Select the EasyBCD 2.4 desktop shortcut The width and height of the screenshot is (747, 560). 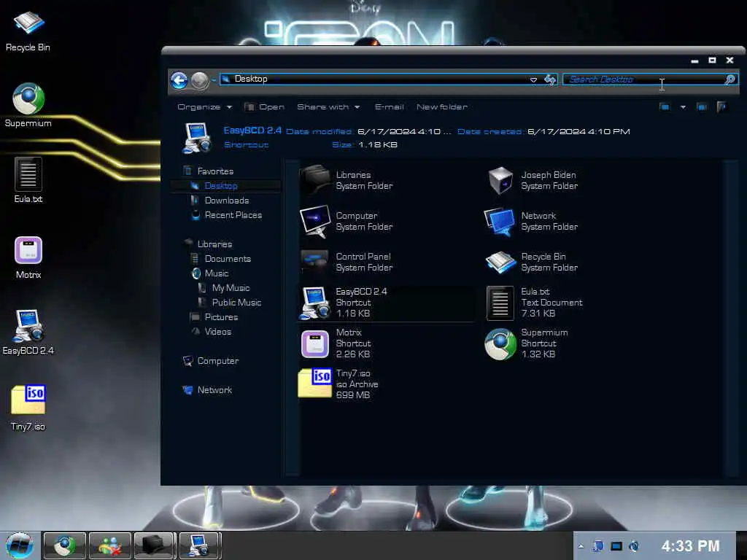click(x=28, y=332)
